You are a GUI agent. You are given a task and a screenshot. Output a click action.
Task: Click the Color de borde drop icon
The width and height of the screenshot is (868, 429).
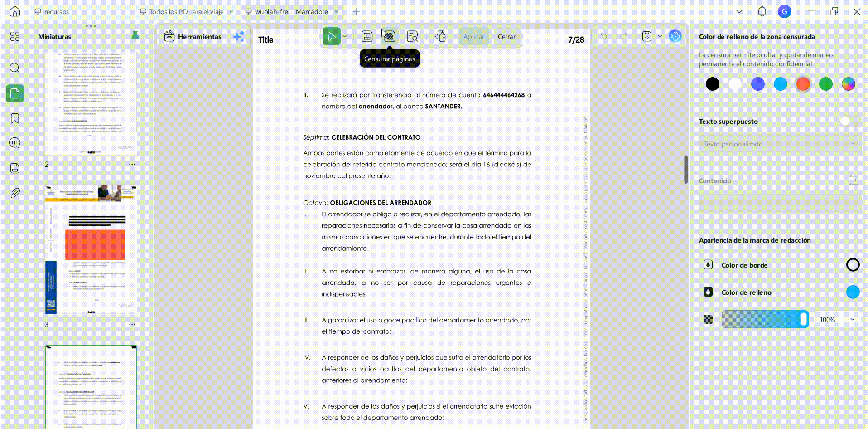tap(708, 265)
